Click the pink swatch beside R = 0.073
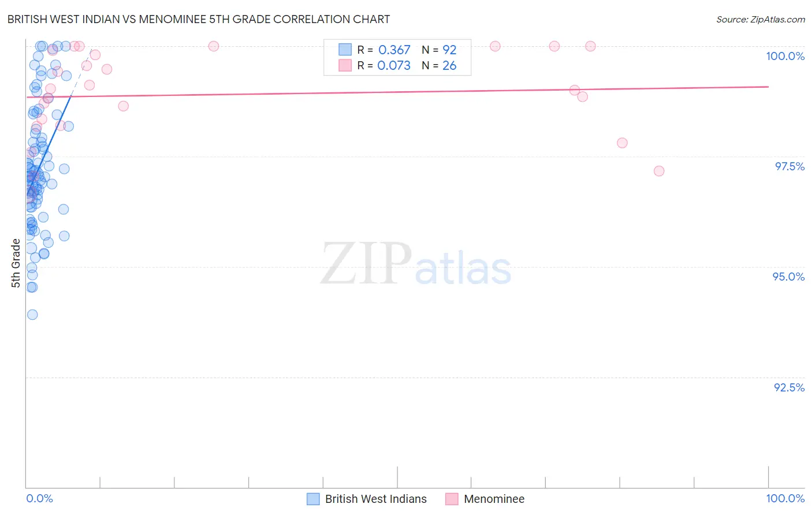 [x=345, y=65]
